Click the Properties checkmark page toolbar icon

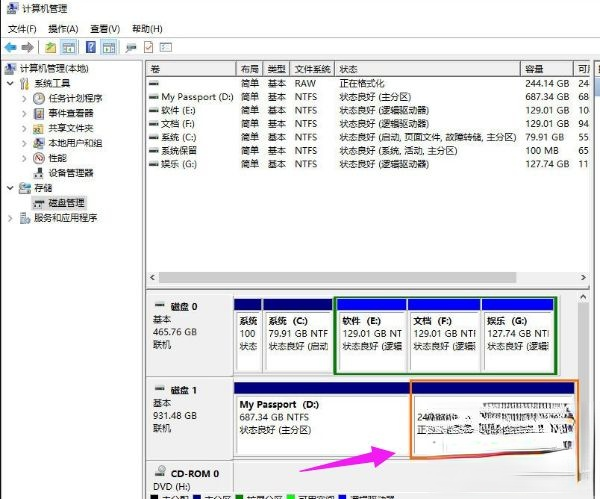tap(148, 47)
